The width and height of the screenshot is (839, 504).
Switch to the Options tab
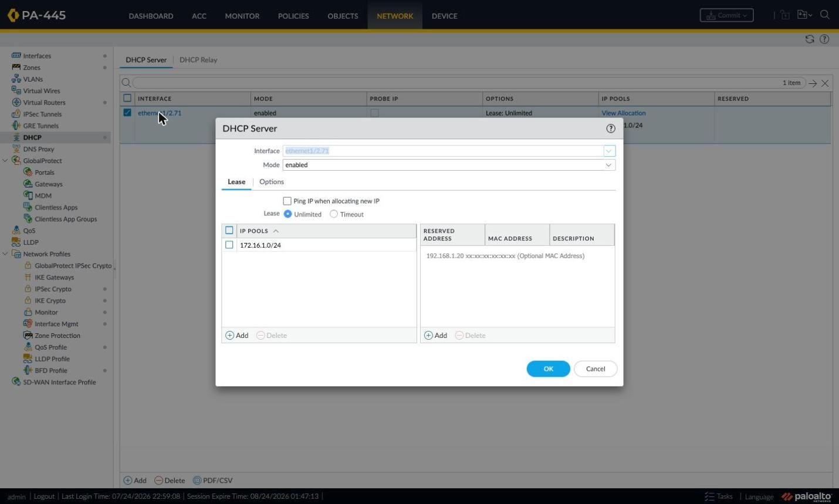(272, 182)
